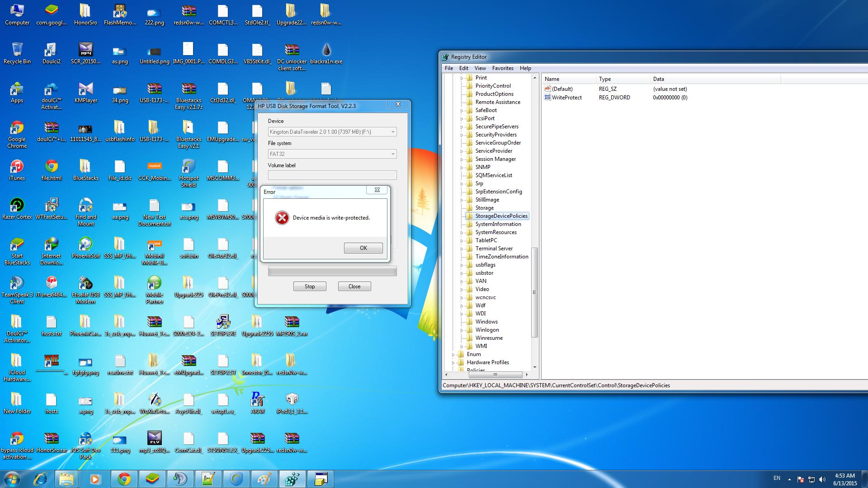Click OK on the write-protected error
The width and height of the screenshot is (868, 488).
click(363, 248)
